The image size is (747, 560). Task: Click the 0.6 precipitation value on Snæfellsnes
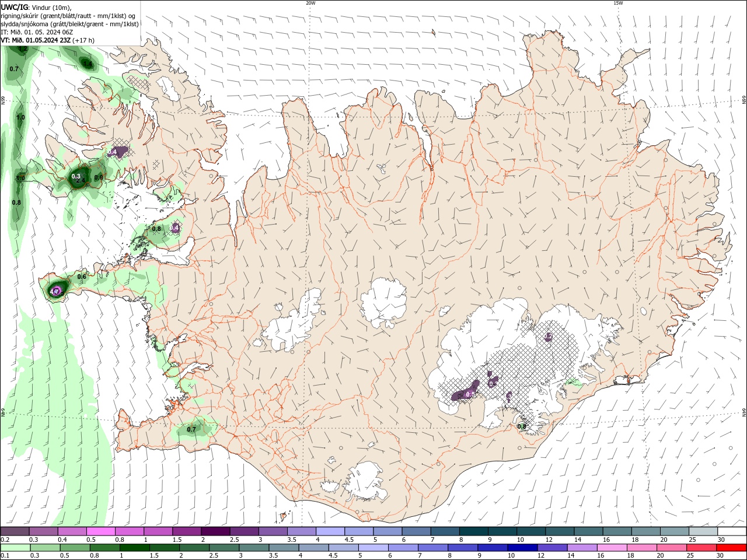82,277
